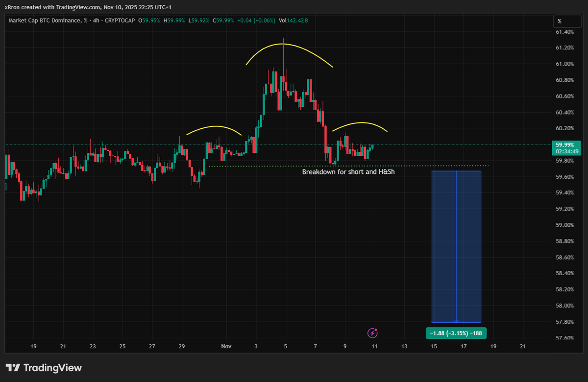The width and height of the screenshot is (588, 382).
Task: Click the 59.00% price axis label
Action: [x=564, y=225]
